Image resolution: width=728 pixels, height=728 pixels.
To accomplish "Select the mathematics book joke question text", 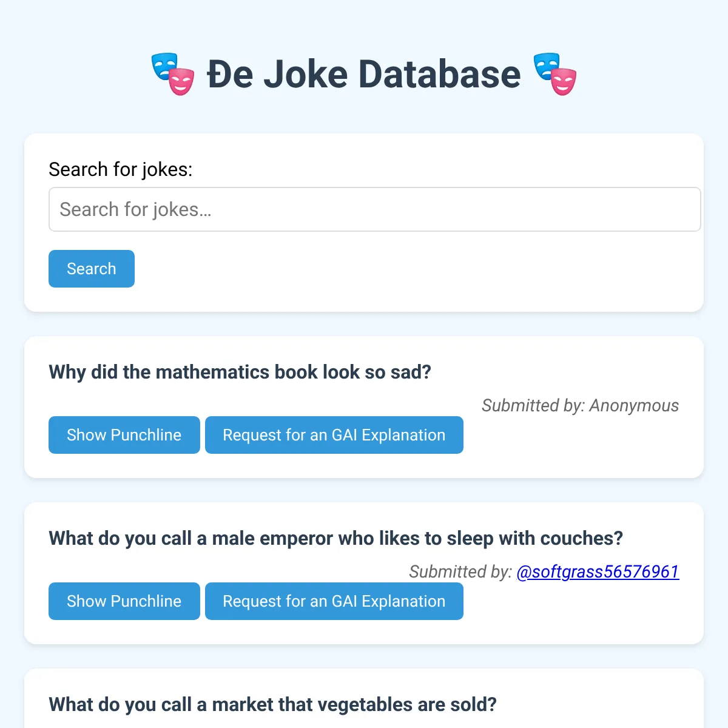I will pyautogui.click(x=240, y=372).
